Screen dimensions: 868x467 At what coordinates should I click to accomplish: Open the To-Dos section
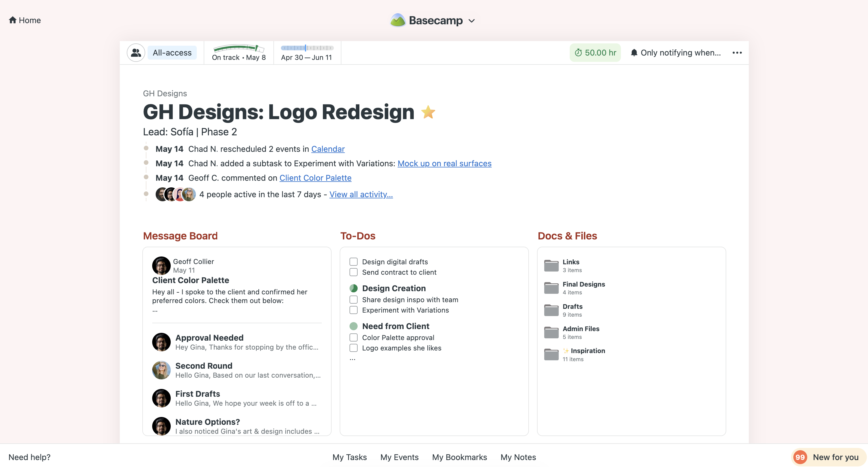(358, 236)
